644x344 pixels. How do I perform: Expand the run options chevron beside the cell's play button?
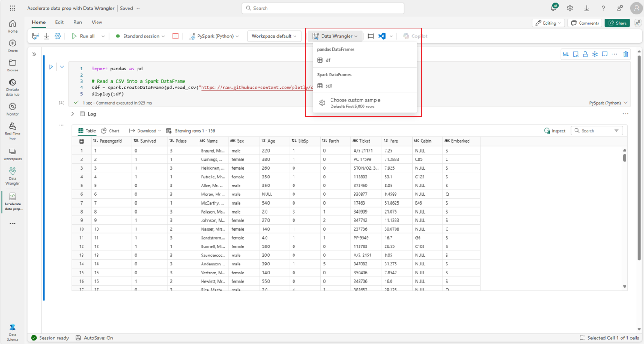(62, 67)
